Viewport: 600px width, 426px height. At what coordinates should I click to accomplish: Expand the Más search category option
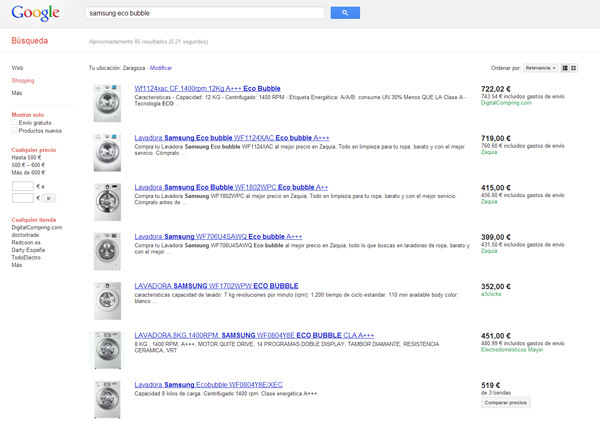[x=17, y=92]
